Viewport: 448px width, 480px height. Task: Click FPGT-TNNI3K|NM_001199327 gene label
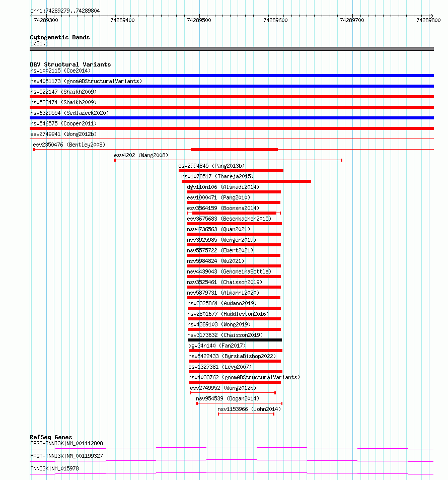(66, 456)
